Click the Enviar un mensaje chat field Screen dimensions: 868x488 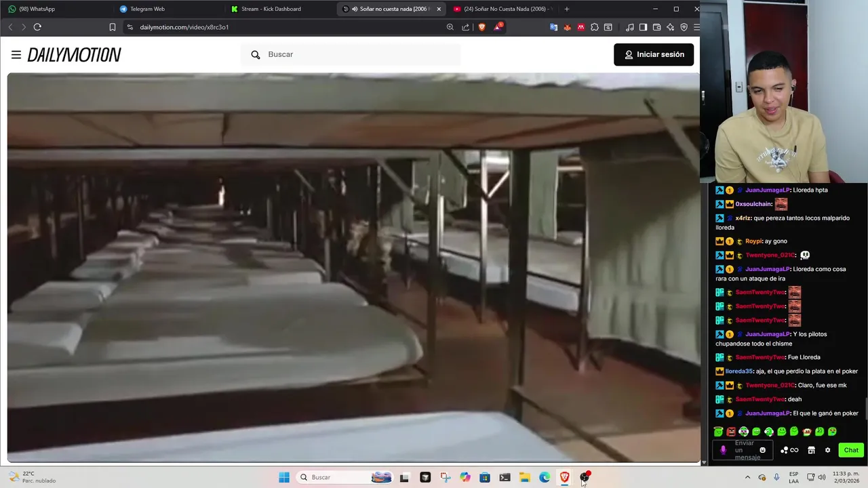[x=743, y=450]
